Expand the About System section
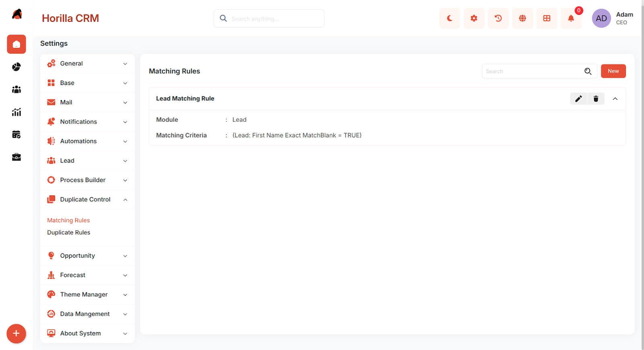Viewport: 644px width, 350px height. [x=87, y=333]
